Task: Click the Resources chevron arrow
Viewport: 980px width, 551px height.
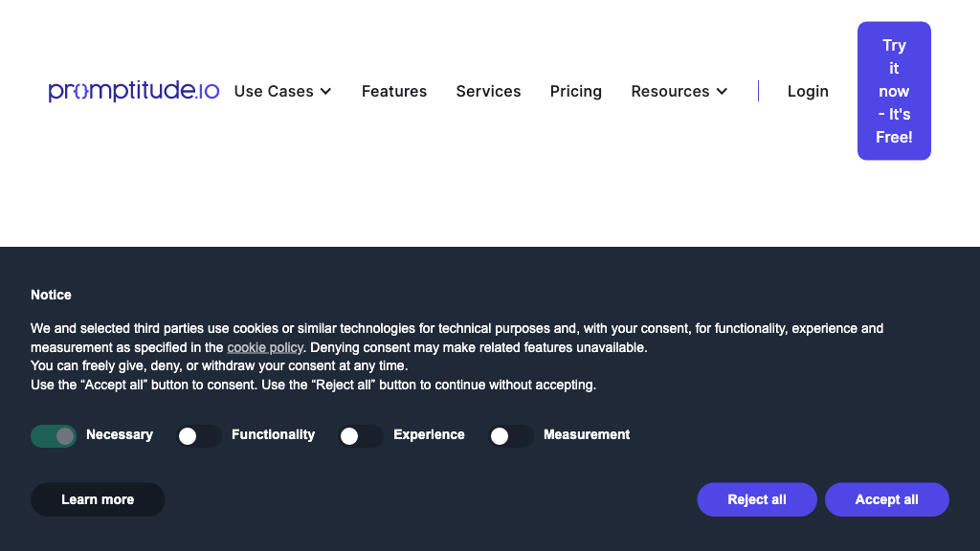Action: pos(723,92)
